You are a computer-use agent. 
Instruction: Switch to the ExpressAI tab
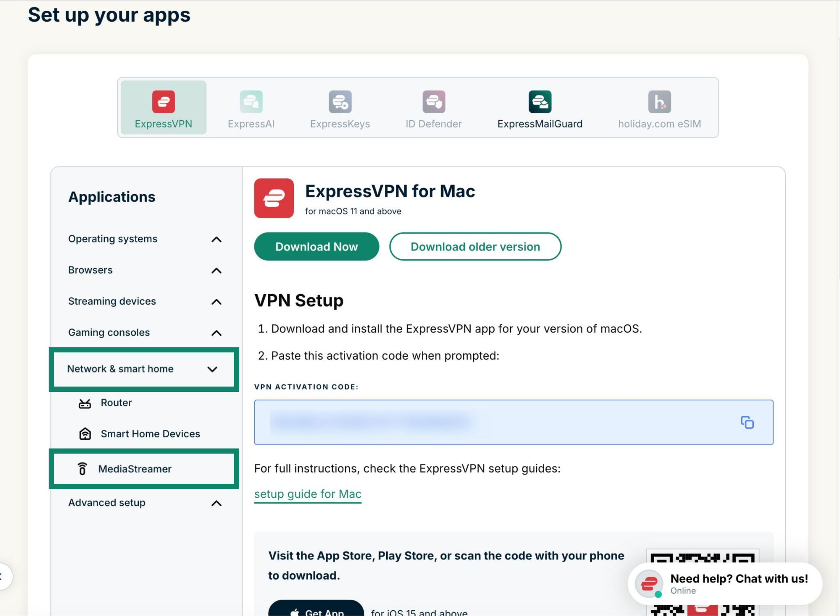click(251, 109)
